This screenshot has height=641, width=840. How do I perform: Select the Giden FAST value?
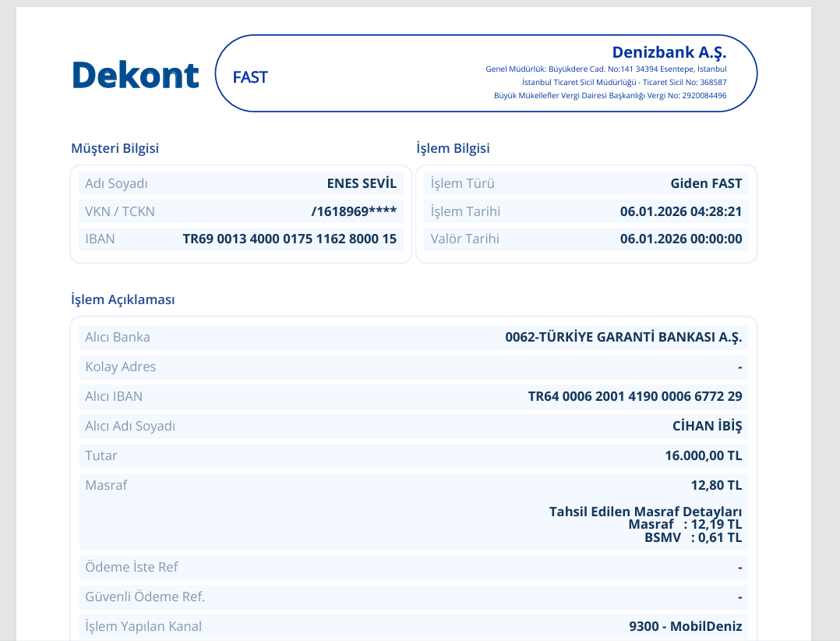706,184
